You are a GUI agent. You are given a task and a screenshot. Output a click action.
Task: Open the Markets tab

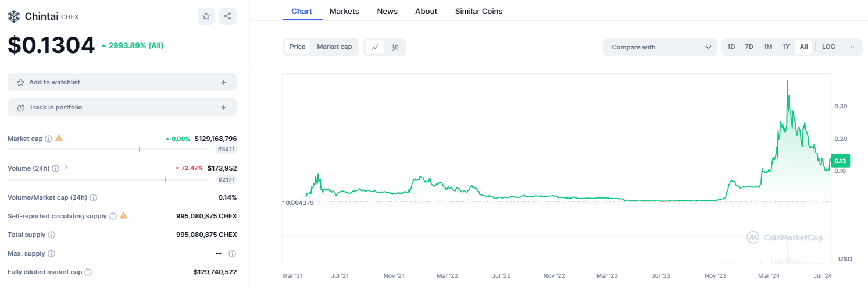[344, 11]
